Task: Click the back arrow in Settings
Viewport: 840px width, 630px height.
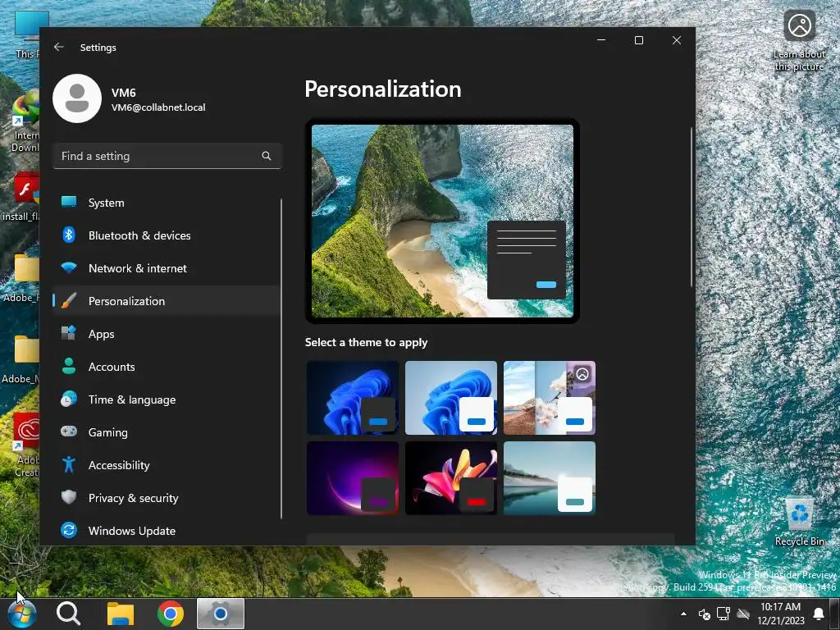Action: point(59,47)
